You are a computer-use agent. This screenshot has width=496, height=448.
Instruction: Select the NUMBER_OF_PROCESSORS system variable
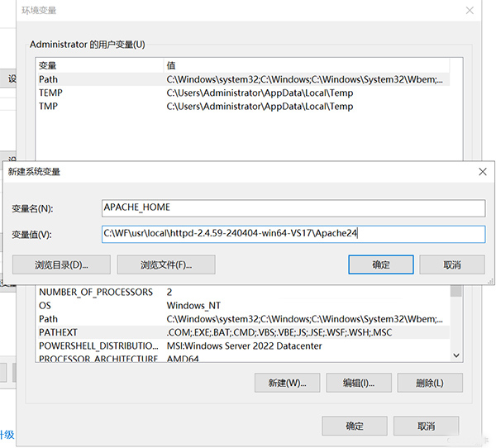tap(96, 293)
